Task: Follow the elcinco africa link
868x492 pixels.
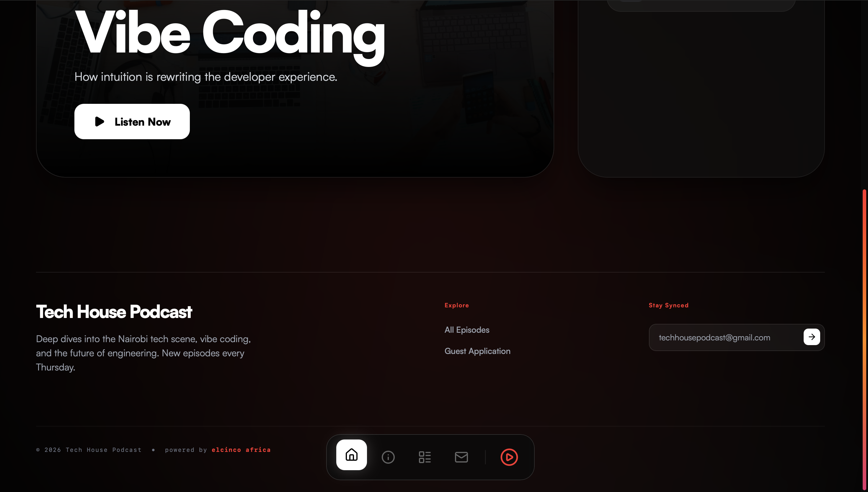Action: (241, 450)
